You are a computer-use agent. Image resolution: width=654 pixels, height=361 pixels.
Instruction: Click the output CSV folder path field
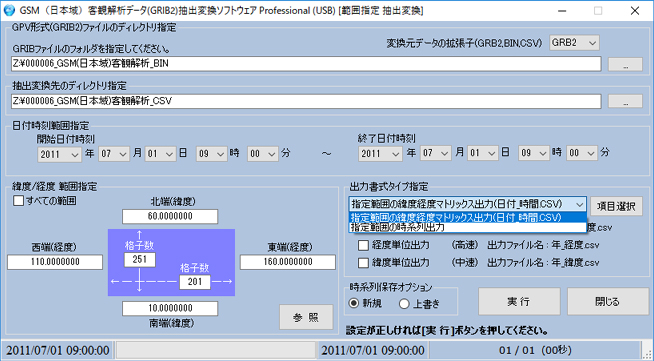(x=306, y=101)
